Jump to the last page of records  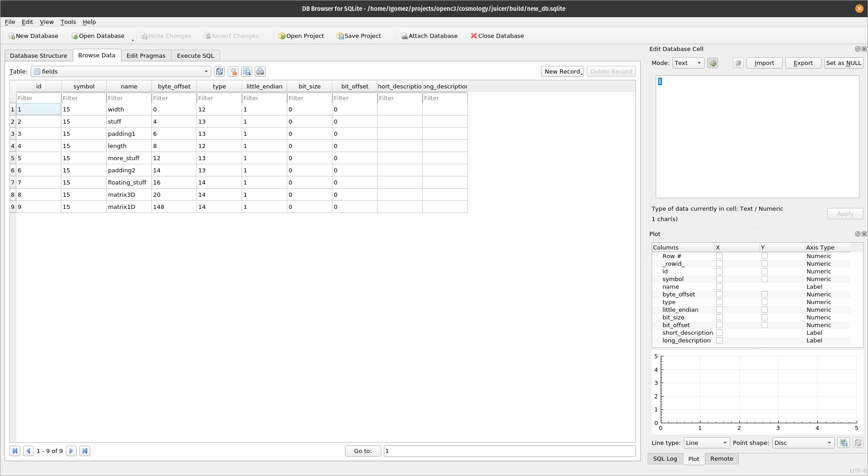pyautogui.click(x=85, y=451)
